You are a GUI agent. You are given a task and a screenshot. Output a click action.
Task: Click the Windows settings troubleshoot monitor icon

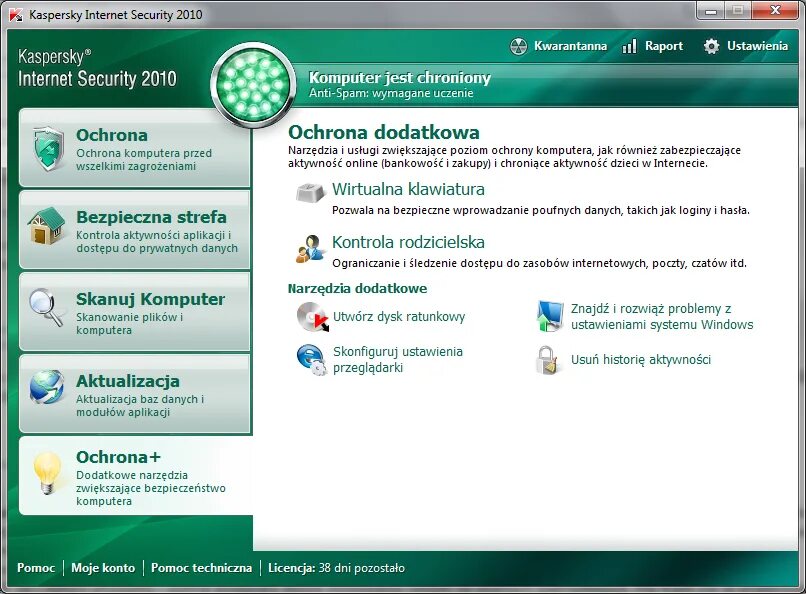[549, 315]
